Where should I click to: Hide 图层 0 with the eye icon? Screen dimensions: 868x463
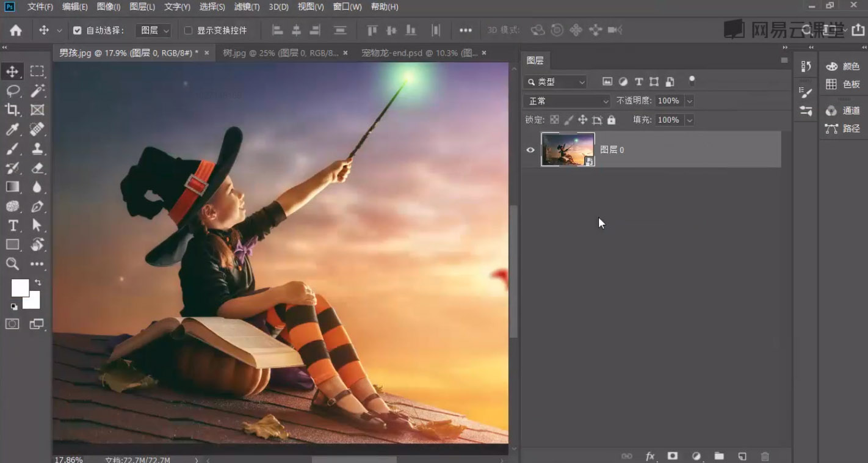[530, 150]
